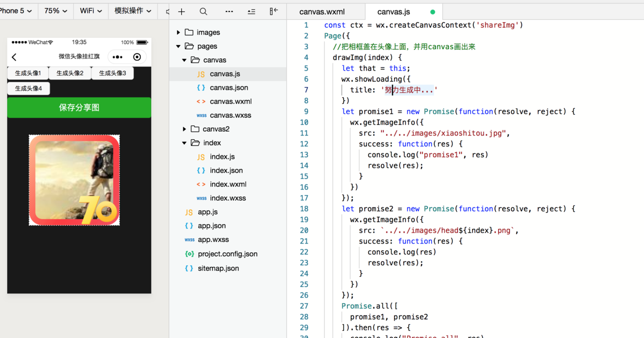
Task: Expand the images folder arrow
Action: (179, 32)
